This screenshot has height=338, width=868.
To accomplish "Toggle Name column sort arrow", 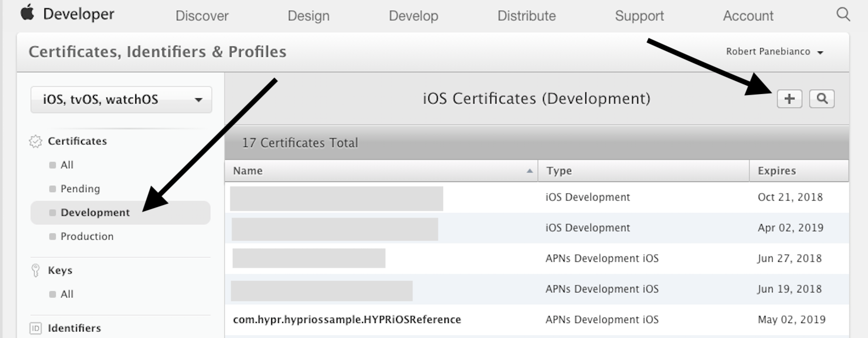I will [529, 171].
